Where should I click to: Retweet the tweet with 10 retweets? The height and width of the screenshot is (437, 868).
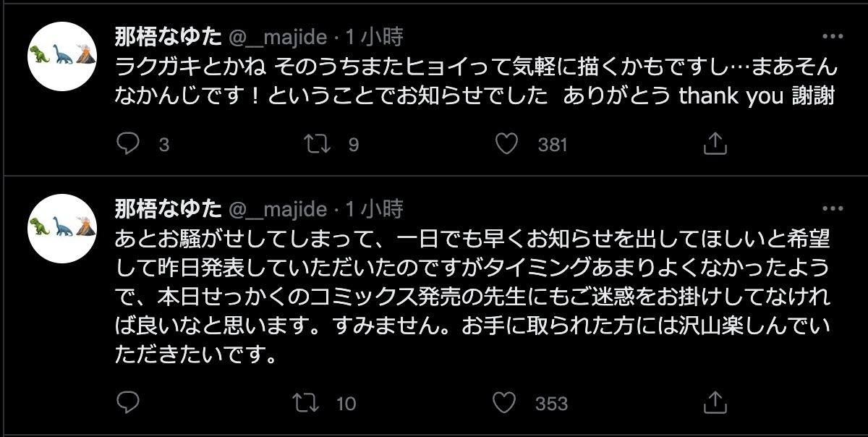pyautogui.click(x=315, y=402)
